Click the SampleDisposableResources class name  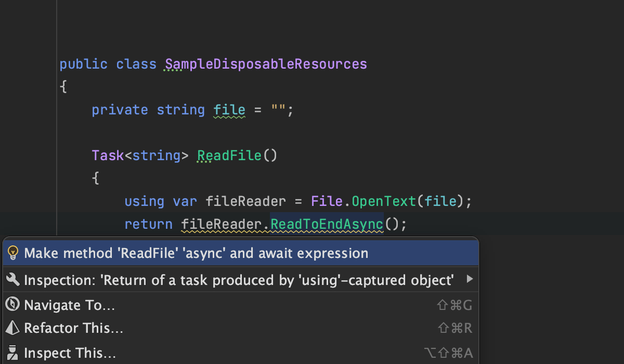(266, 64)
